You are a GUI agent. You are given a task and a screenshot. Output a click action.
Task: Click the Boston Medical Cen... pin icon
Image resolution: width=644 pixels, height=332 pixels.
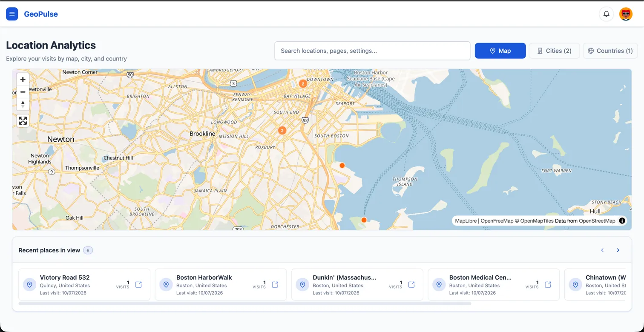[x=439, y=284]
